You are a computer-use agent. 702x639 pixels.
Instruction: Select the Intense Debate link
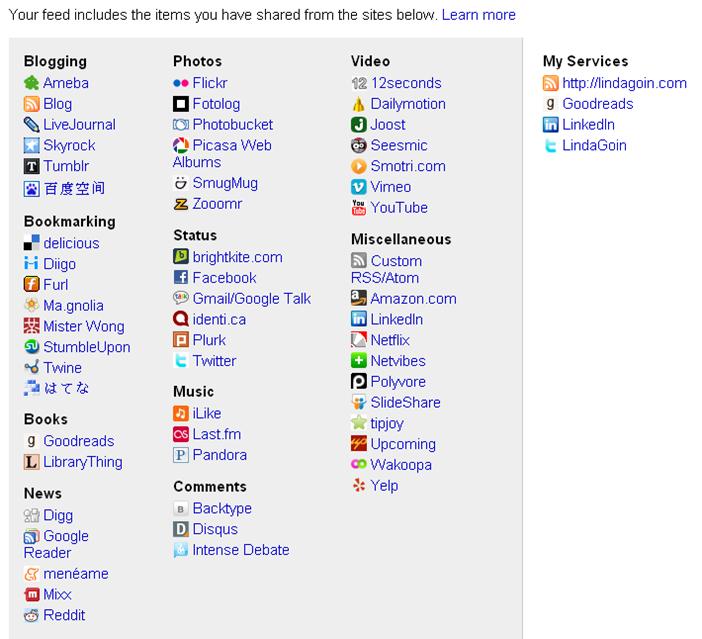coord(241,549)
